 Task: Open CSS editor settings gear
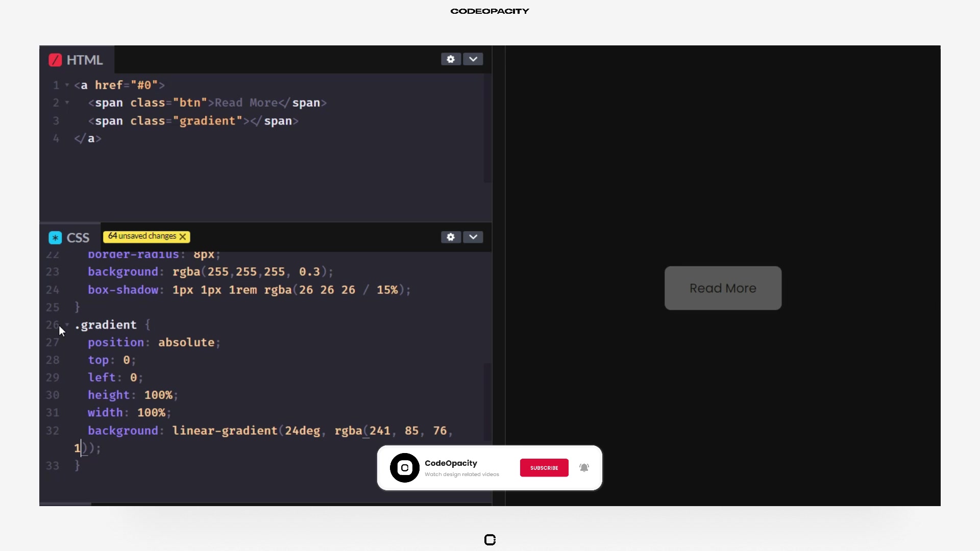point(451,237)
